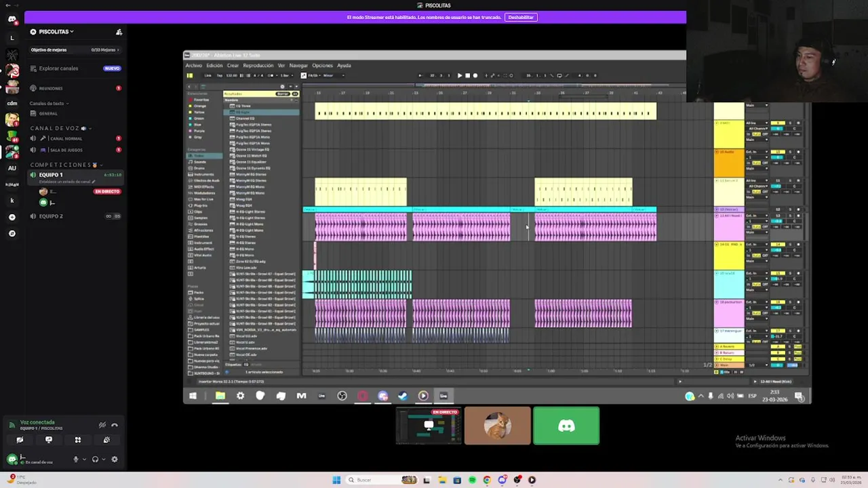Select the cdm server in Discord sidebar

pyautogui.click(x=12, y=103)
